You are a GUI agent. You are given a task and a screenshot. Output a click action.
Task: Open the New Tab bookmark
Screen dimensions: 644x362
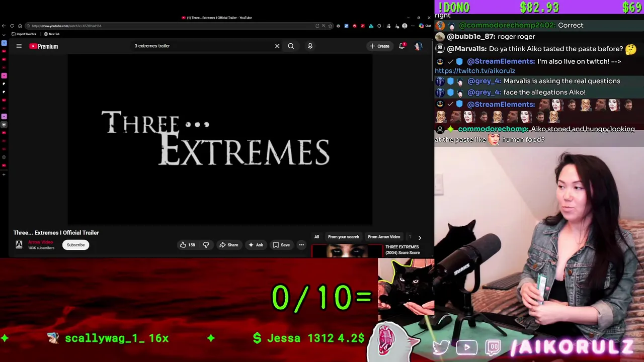[x=52, y=34]
